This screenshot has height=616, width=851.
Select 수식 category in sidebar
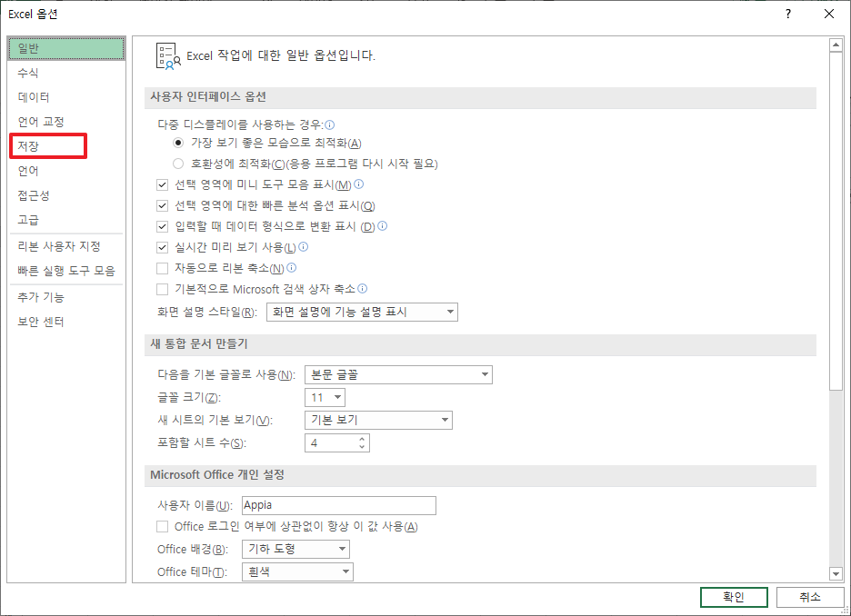[66, 74]
